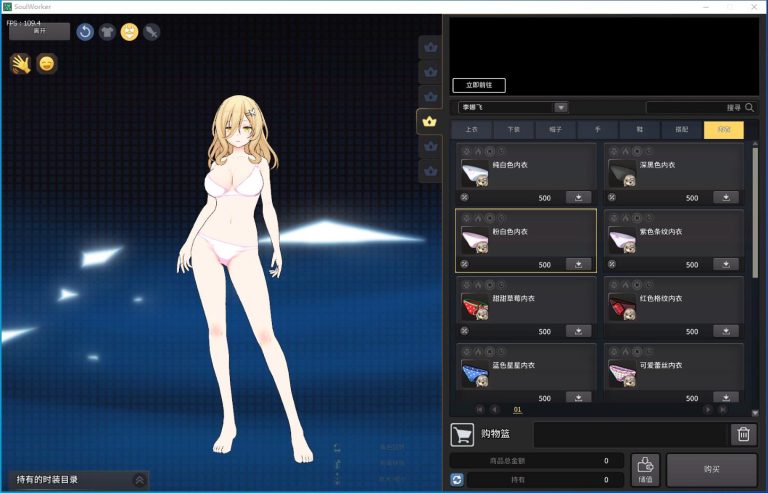Add 红色格纹内衣 to cart with download button

click(x=726, y=331)
